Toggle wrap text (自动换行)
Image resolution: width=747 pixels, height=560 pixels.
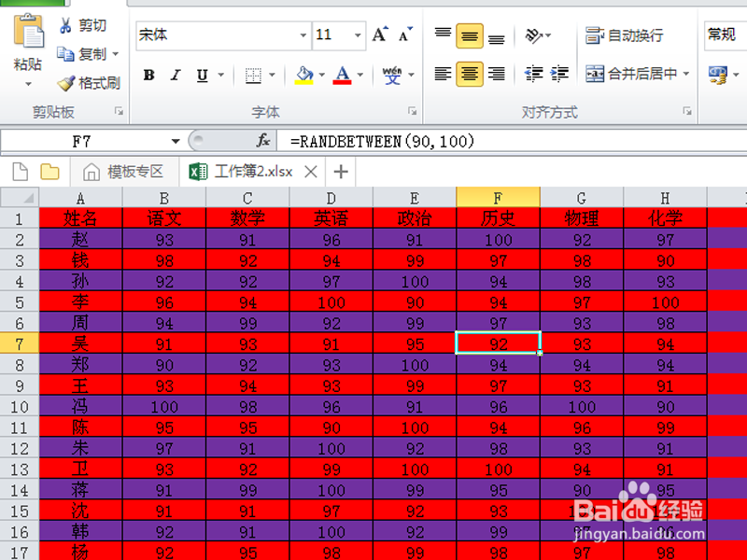[624, 35]
